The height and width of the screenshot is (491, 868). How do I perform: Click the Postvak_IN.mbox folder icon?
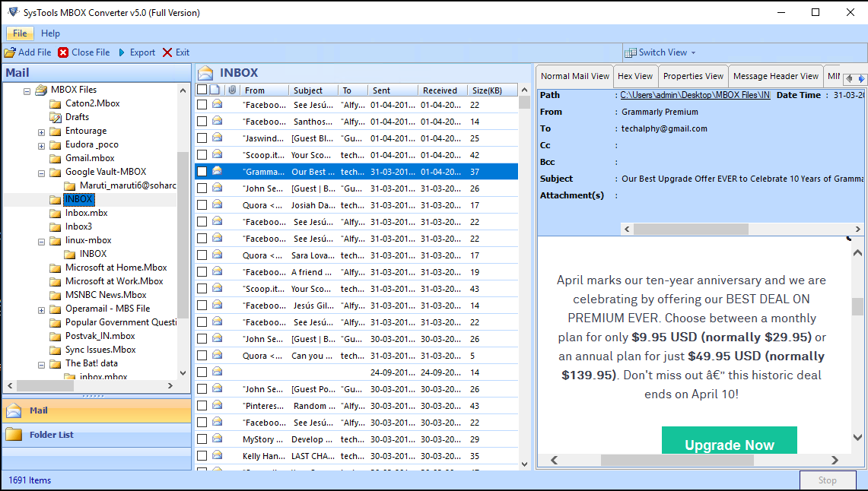tap(55, 336)
